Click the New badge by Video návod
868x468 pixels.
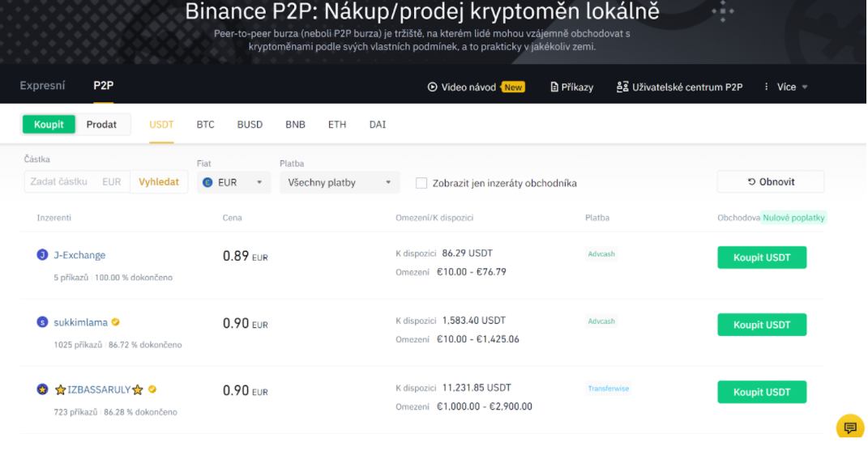(512, 87)
